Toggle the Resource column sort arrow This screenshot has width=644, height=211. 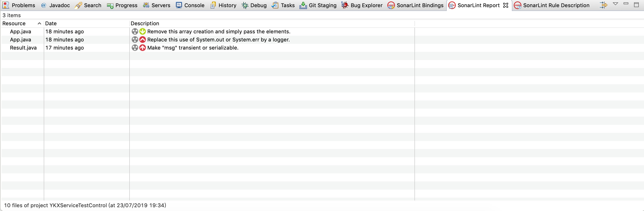(x=39, y=23)
